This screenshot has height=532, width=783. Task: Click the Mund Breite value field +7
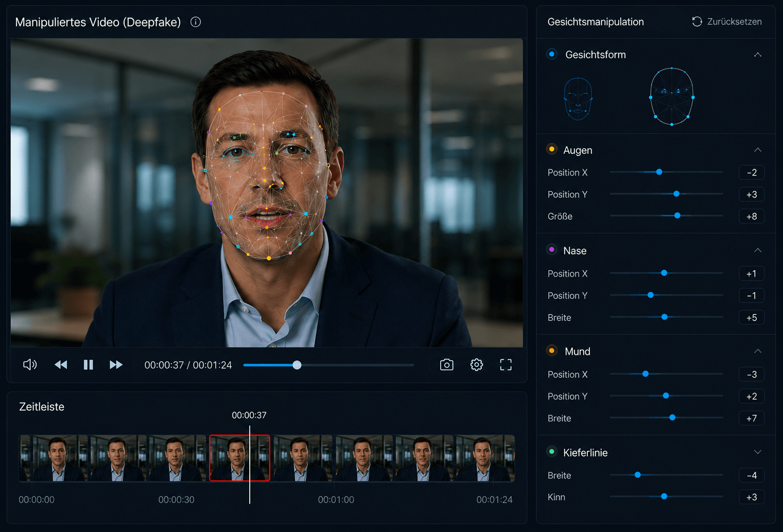(x=752, y=418)
